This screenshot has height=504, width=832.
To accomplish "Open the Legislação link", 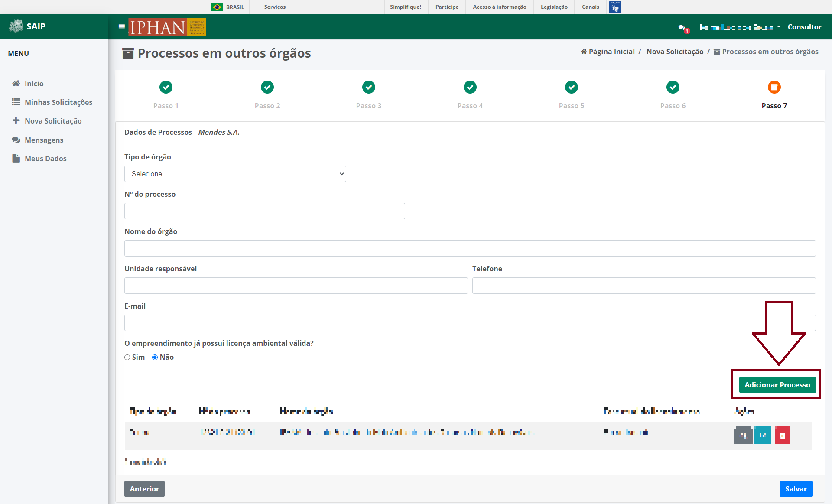I will coord(554,7).
